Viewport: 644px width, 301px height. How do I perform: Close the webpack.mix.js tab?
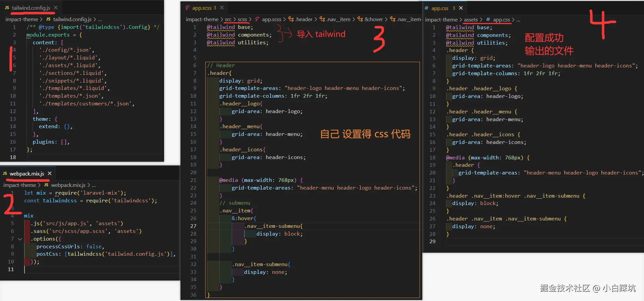coord(50,173)
